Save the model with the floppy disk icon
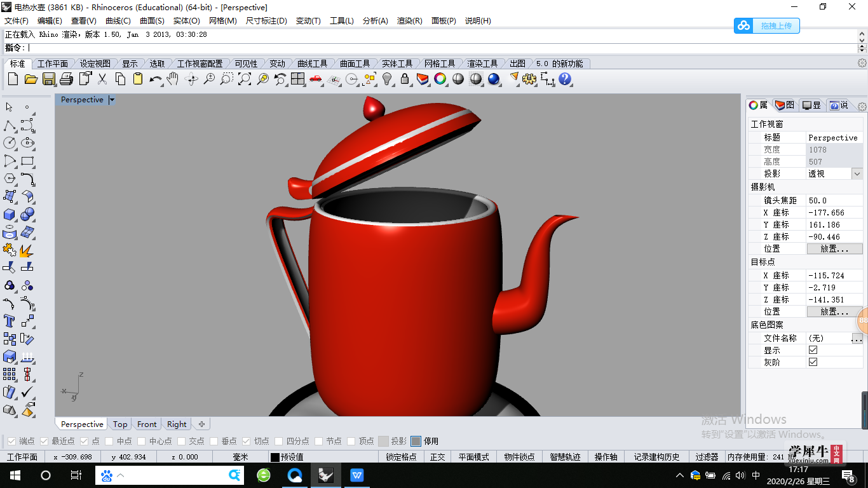The width and height of the screenshot is (868, 488). pyautogui.click(x=49, y=79)
